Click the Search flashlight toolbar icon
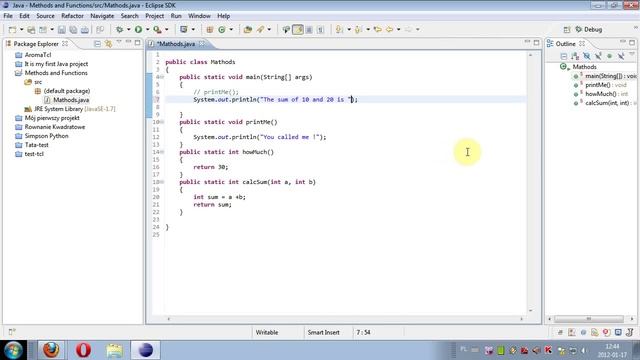The height and width of the screenshot is (360, 640). pos(260,29)
